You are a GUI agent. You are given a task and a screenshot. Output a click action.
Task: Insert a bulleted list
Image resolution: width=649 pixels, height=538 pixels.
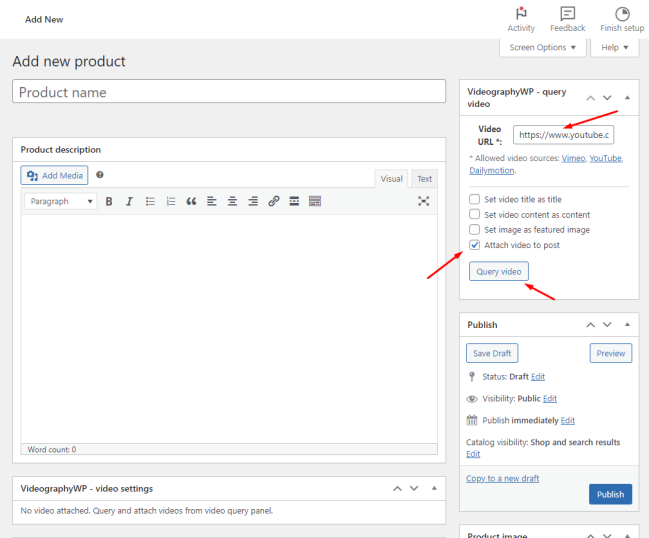point(150,202)
